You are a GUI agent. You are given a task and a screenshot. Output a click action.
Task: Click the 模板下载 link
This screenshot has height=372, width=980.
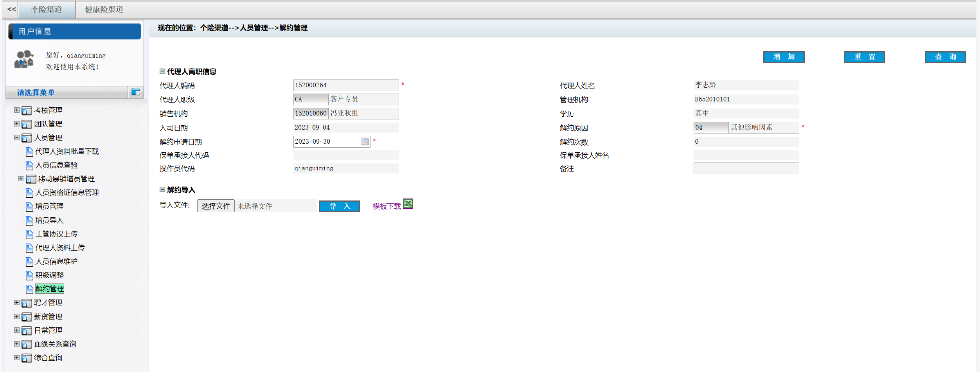point(387,206)
